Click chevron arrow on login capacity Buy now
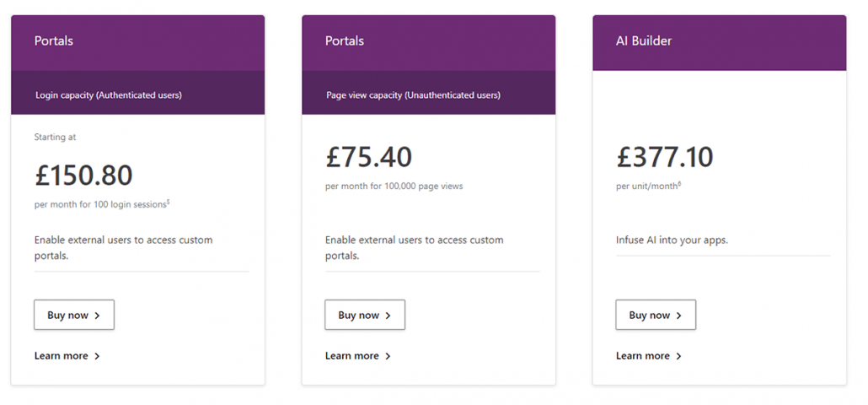 (x=98, y=316)
